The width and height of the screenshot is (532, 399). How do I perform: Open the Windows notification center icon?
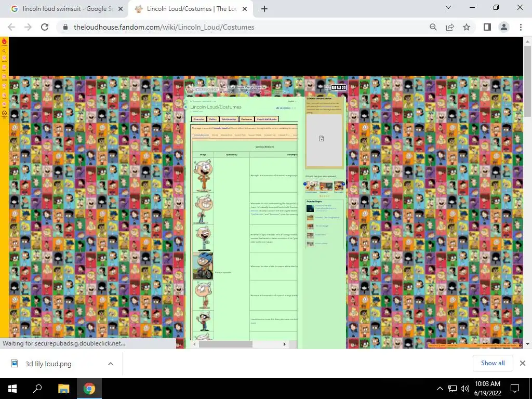click(515, 389)
